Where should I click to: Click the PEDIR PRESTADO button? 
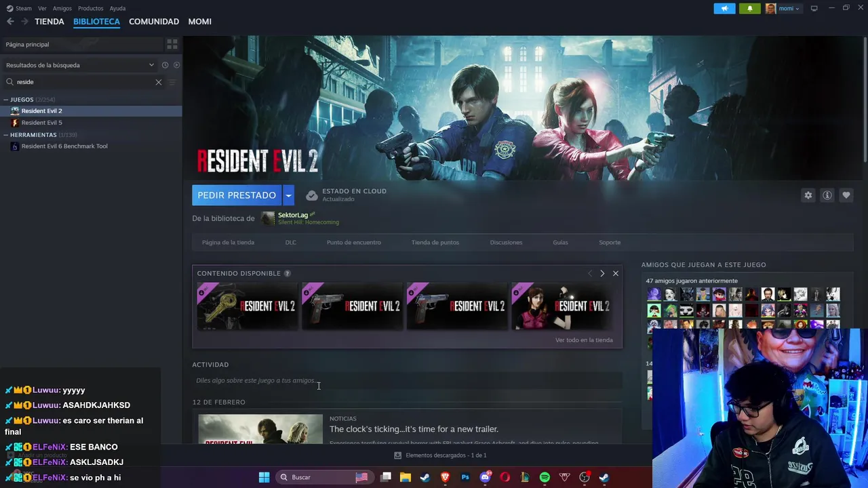tap(237, 195)
